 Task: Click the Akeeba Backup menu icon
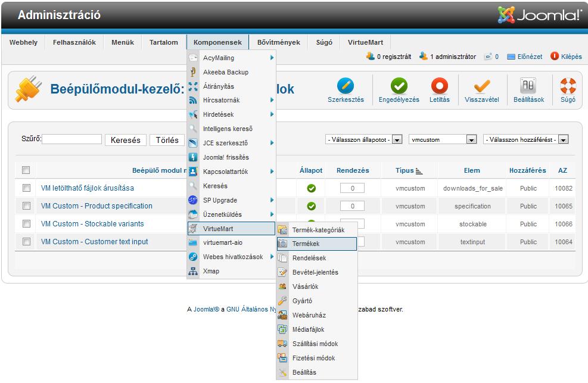[x=193, y=72]
